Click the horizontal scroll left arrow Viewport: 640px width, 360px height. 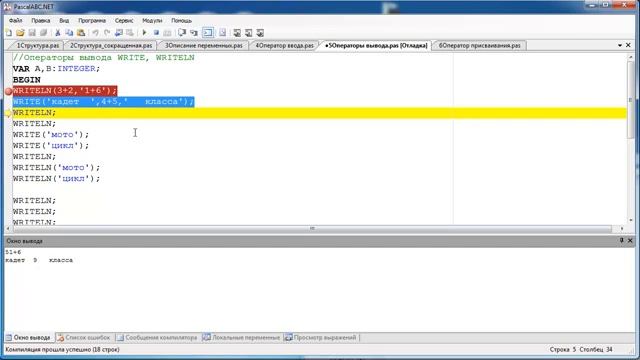click(x=8, y=228)
